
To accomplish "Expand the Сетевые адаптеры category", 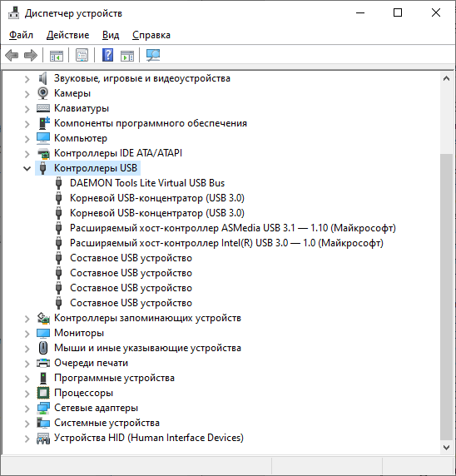I will tap(27, 409).
